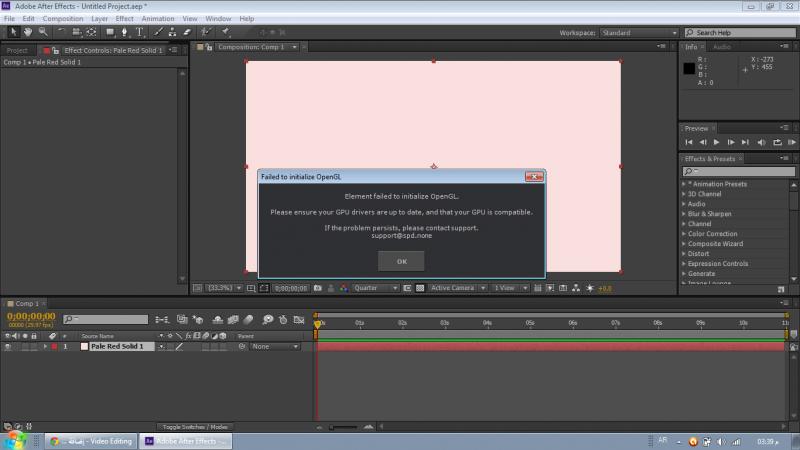Open the 1 View layout dropdown
Image resolution: width=800 pixels, height=450 pixels.
pos(510,288)
